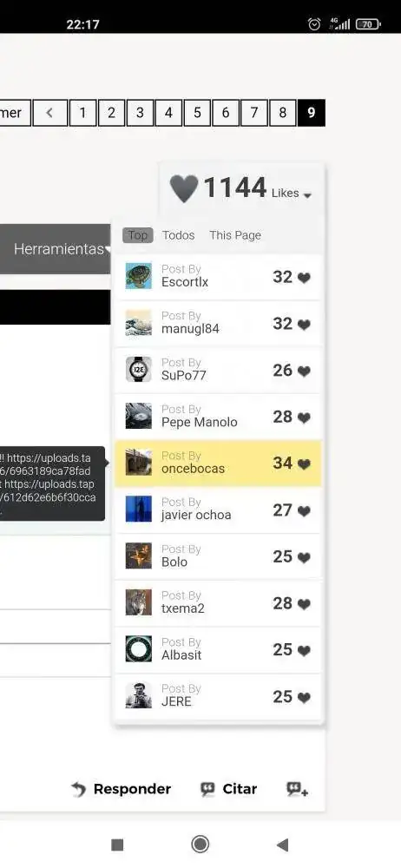
Task: Tap the Android home circle button
Action: (200, 845)
